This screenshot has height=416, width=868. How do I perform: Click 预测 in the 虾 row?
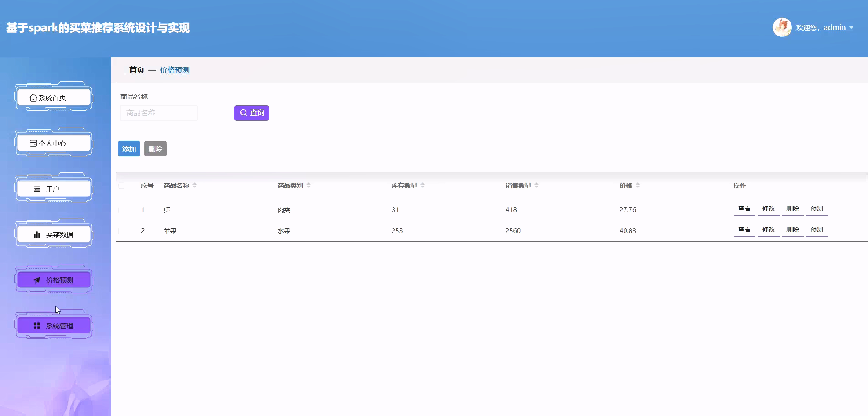(817, 209)
